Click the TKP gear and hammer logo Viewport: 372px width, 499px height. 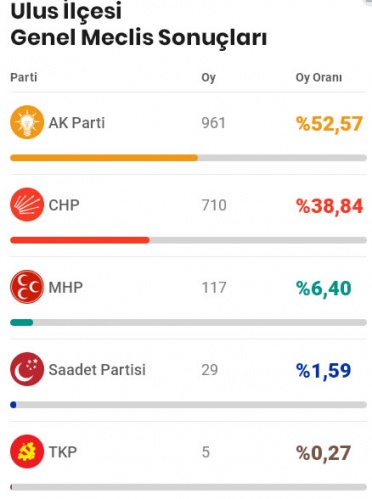(27, 451)
